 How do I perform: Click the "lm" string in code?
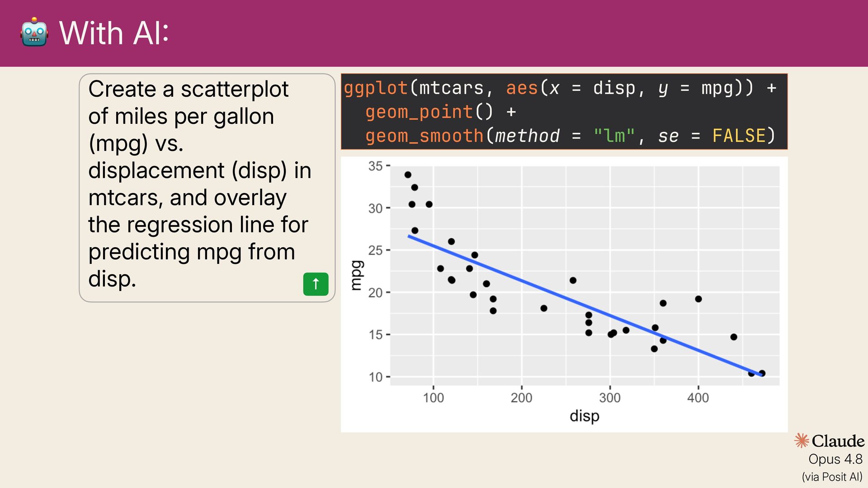[614, 136]
